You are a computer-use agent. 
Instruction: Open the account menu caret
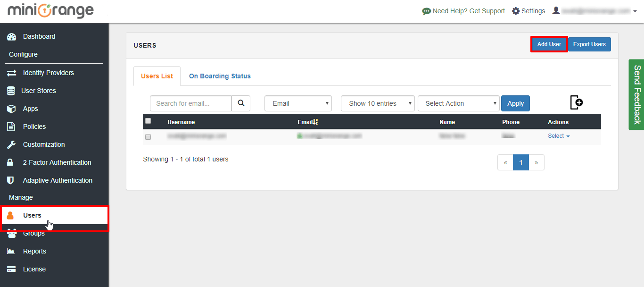click(x=635, y=11)
